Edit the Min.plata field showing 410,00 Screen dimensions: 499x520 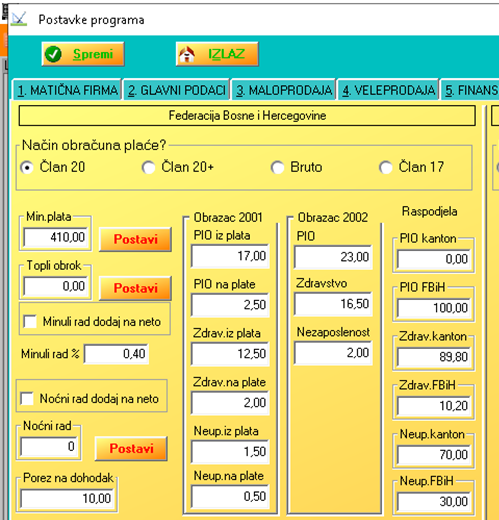(56, 237)
